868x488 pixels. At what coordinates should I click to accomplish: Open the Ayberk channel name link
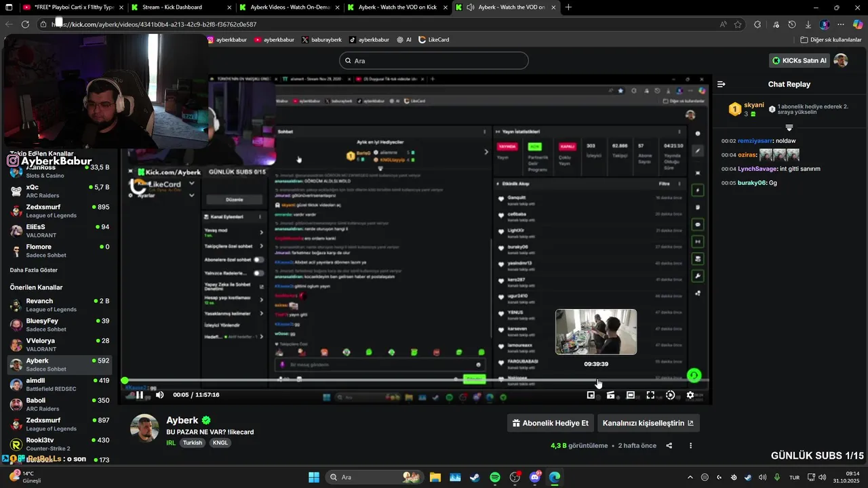(182, 420)
